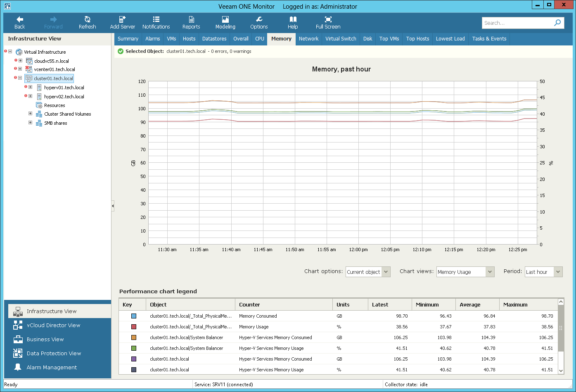Select the vcenter01.tech.local server icon
This screenshot has width=576, height=392.
tap(29, 69)
